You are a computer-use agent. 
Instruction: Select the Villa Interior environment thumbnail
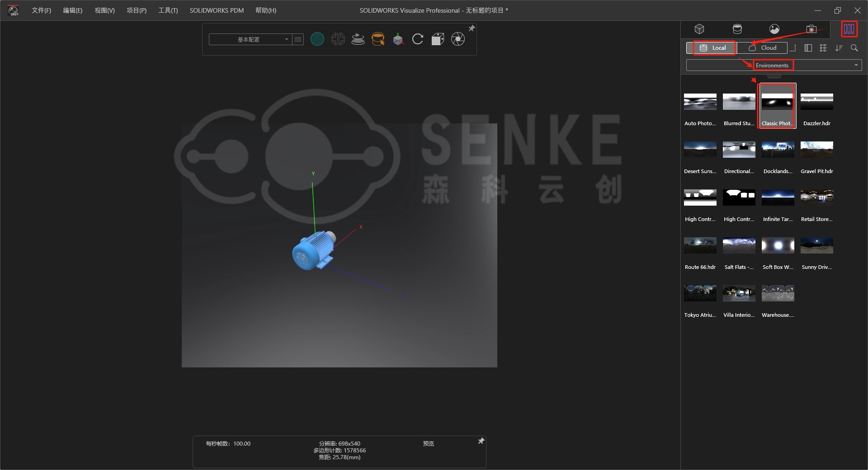[739, 293]
